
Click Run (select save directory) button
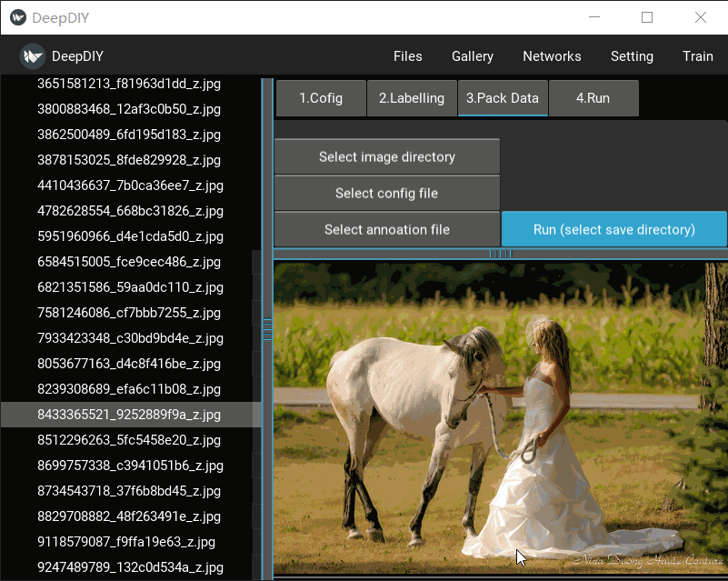coord(613,229)
